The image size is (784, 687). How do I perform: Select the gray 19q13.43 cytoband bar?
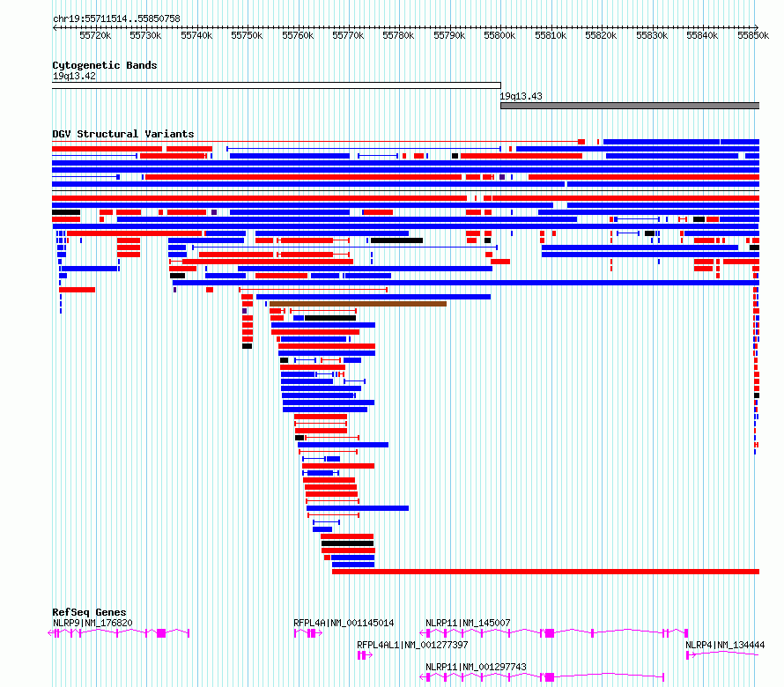[630, 106]
